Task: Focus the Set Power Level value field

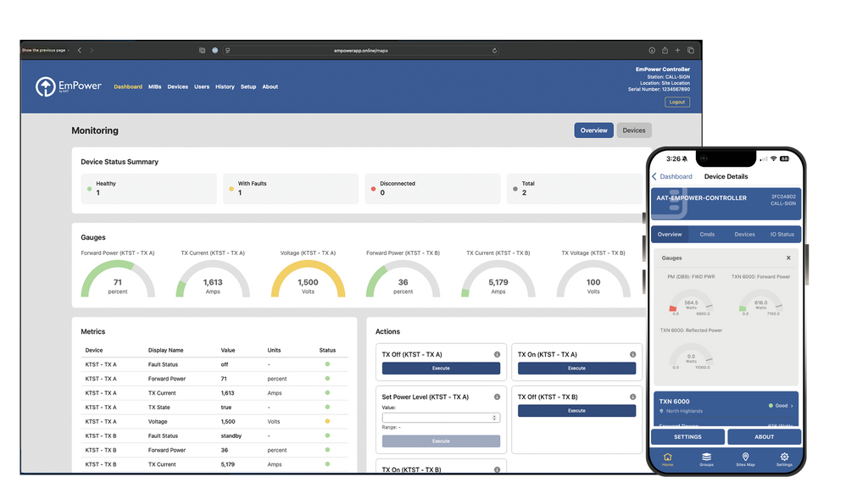Action: [x=441, y=418]
